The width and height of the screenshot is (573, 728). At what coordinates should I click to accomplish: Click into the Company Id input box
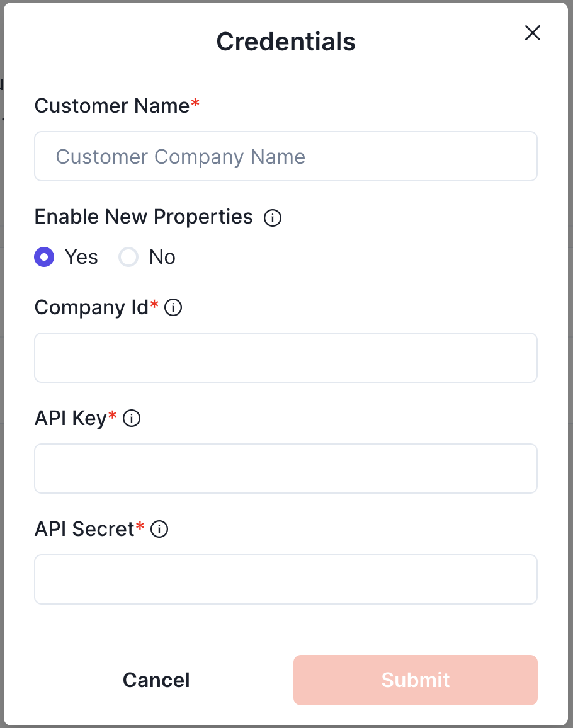[x=286, y=358]
